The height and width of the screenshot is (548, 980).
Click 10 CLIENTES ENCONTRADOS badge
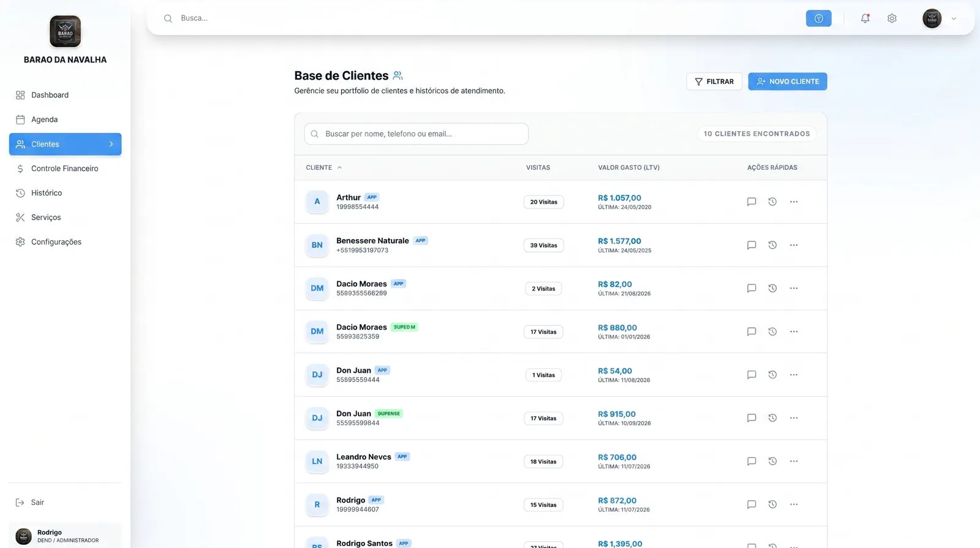click(756, 134)
